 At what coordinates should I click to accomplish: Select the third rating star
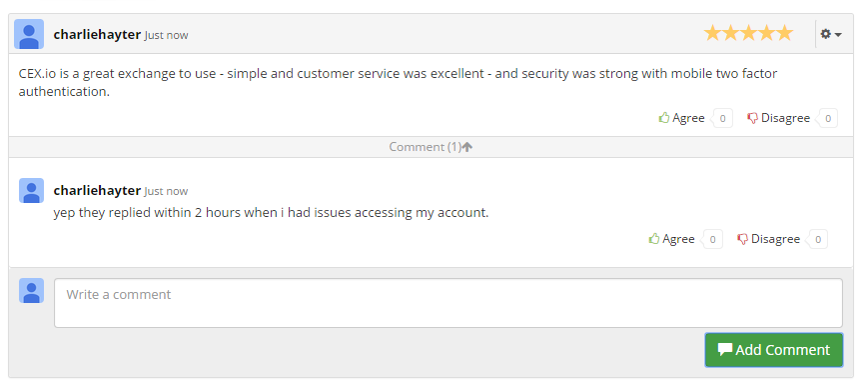point(748,34)
